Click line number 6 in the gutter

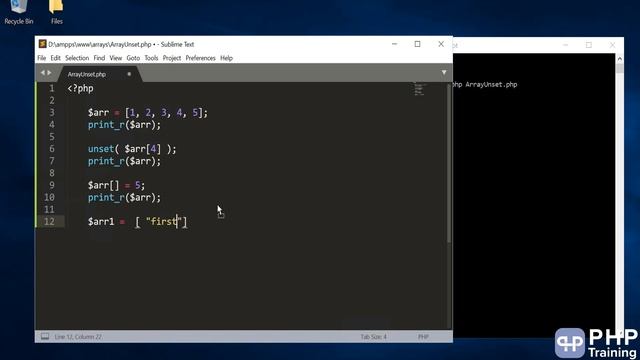click(51, 149)
